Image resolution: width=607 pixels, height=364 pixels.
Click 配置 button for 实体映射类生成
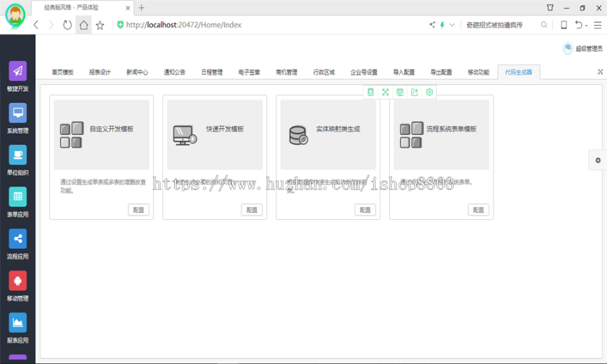click(366, 210)
